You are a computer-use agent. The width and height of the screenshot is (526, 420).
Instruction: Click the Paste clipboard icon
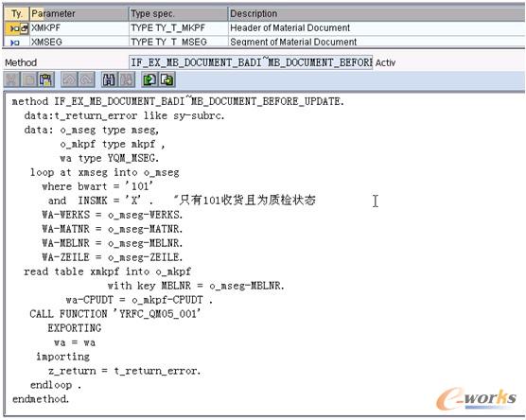[x=46, y=80]
